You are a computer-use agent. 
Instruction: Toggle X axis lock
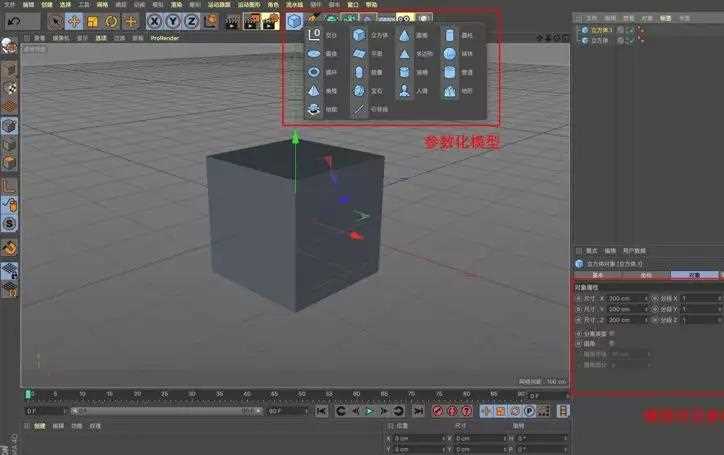click(155, 21)
